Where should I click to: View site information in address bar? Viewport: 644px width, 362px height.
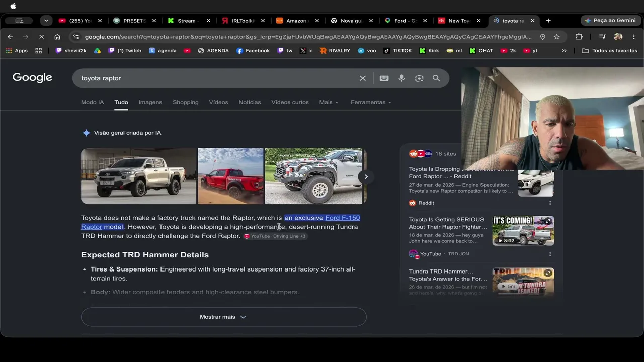tap(75, 37)
